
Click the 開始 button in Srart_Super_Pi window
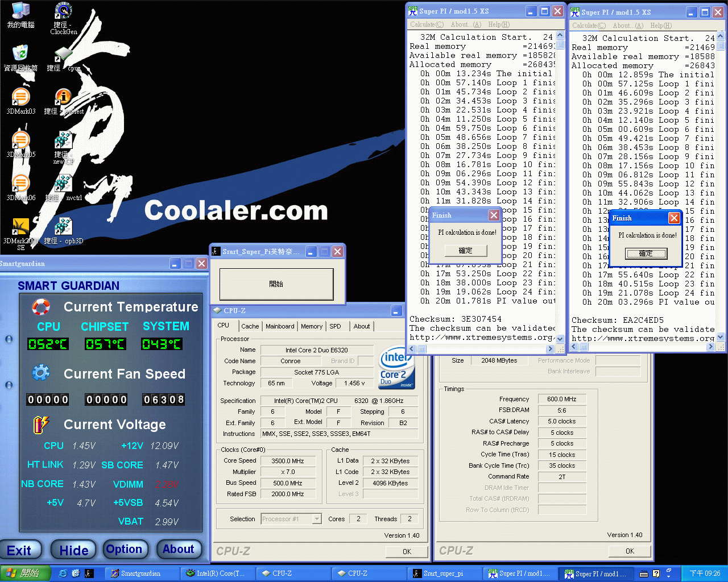click(276, 284)
